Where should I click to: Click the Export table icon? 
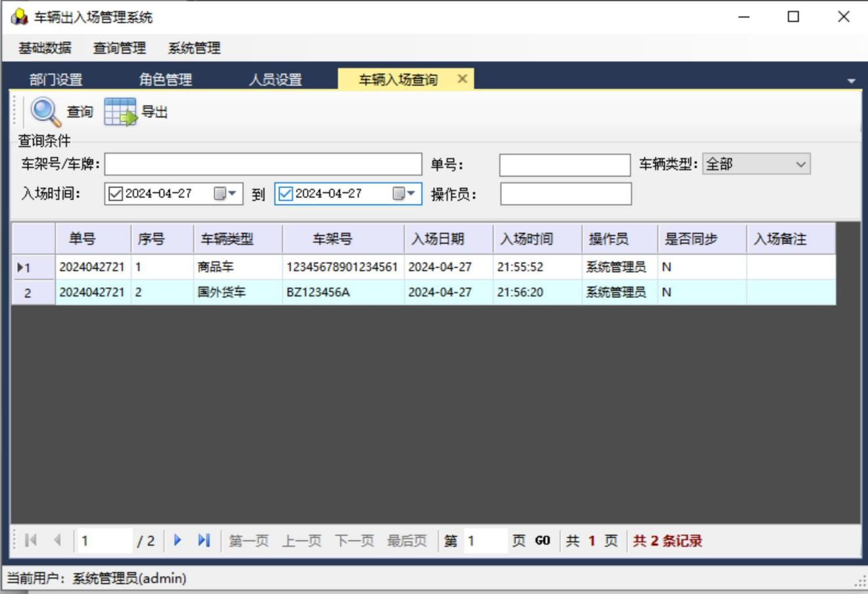click(120, 112)
